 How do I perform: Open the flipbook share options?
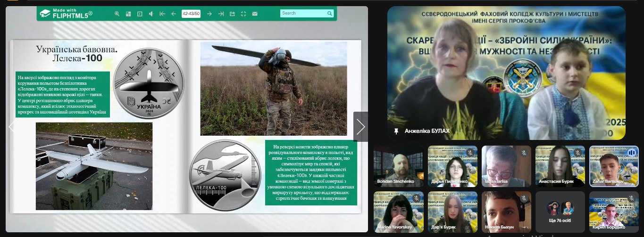click(x=232, y=14)
